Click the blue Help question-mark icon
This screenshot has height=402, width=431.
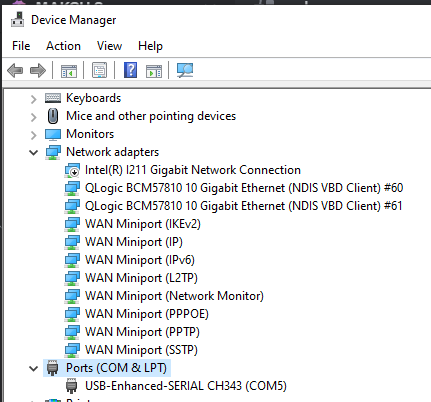130,70
